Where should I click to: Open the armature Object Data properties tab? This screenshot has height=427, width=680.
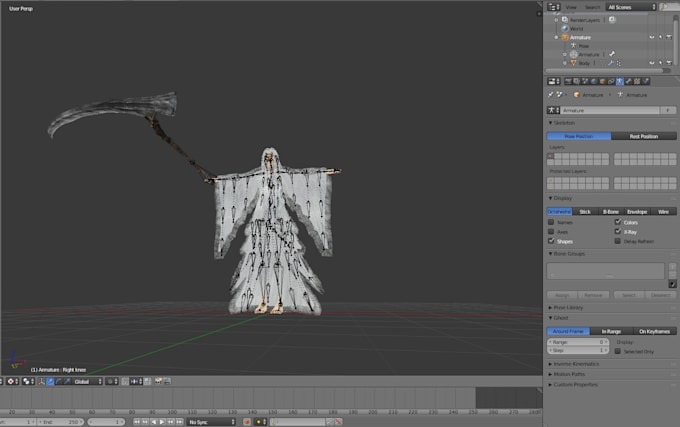(620, 81)
